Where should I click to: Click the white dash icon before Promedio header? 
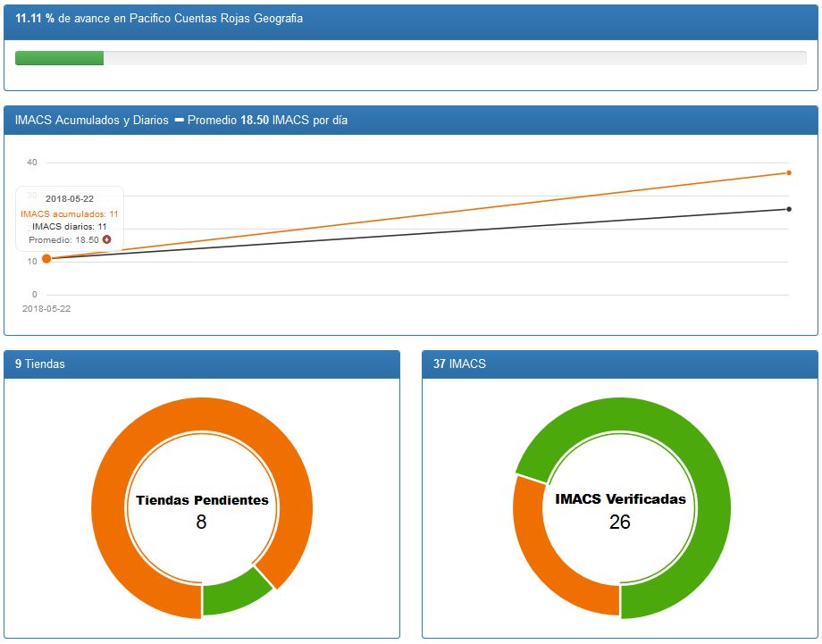tap(180, 120)
